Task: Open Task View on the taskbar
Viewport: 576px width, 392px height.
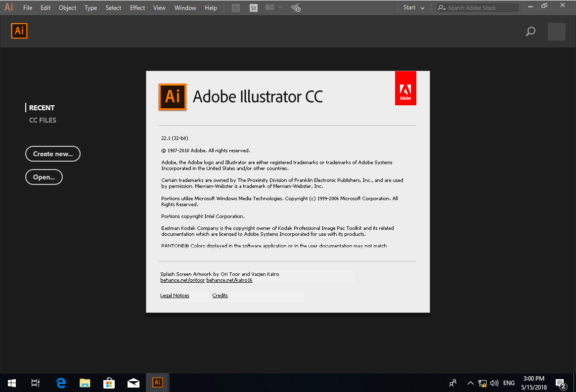Action: pos(35,383)
